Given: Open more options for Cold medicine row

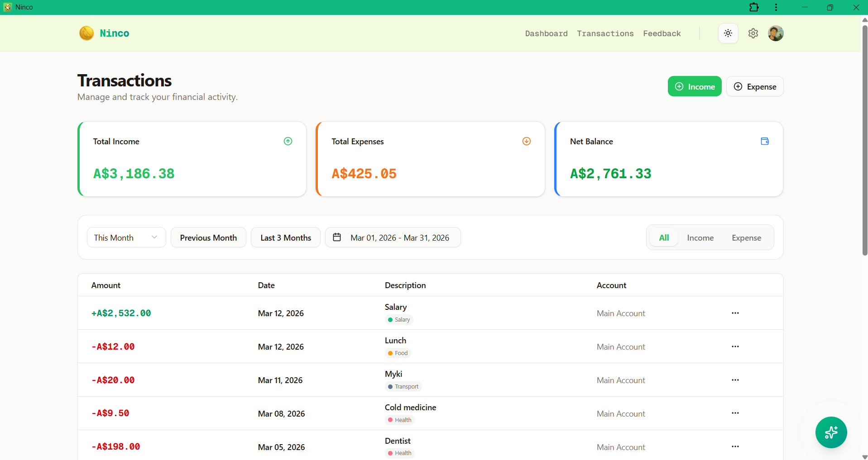Looking at the screenshot, I should coord(735,413).
